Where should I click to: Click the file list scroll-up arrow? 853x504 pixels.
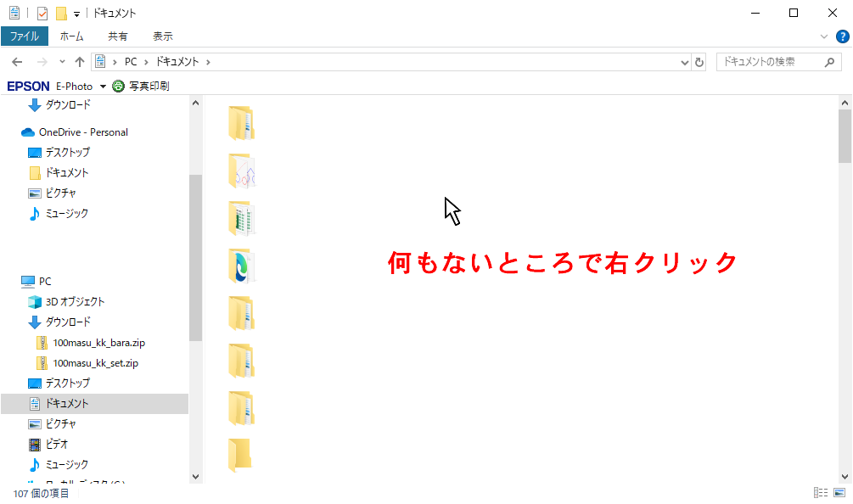coord(845,103)
